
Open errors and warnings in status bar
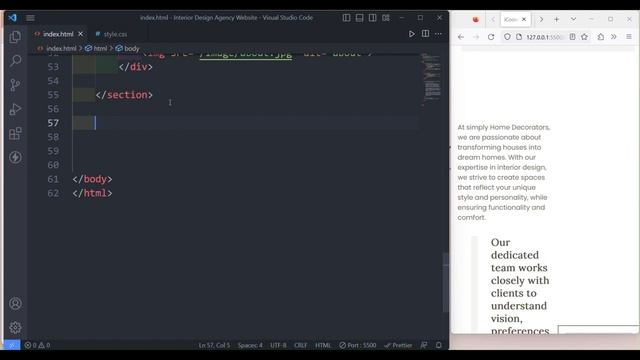click(x=37, y=345)
